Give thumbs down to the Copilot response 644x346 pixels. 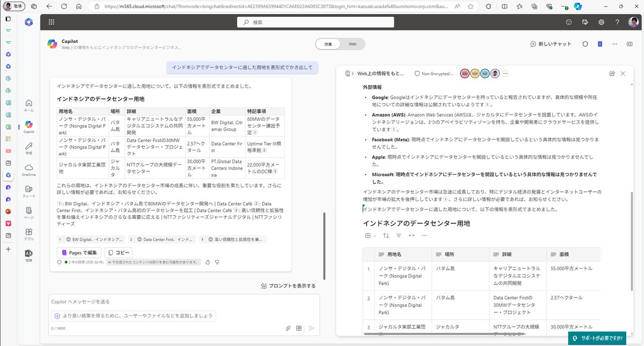(x=217, y=262)
